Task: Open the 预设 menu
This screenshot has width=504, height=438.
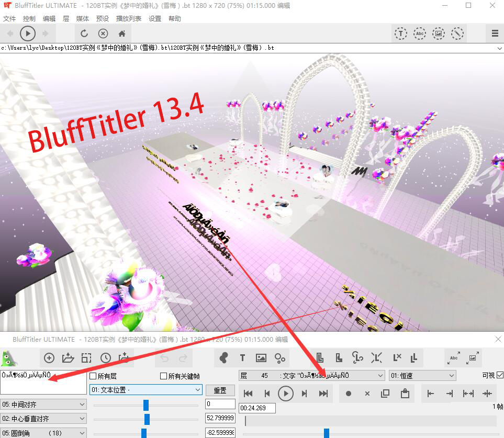Action: coord(103,18)
